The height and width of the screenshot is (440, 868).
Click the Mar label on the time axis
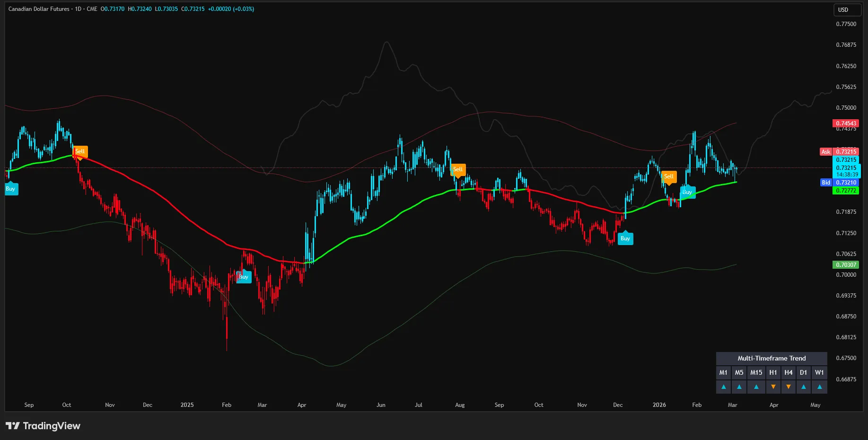click(x=262, y=405)
